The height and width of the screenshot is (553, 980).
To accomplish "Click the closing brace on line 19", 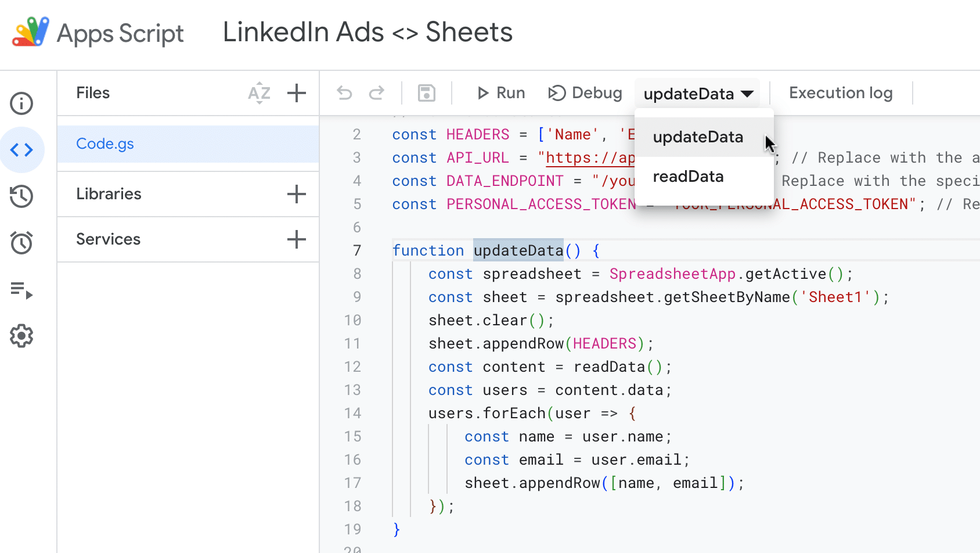I will [x=397, y=530].
